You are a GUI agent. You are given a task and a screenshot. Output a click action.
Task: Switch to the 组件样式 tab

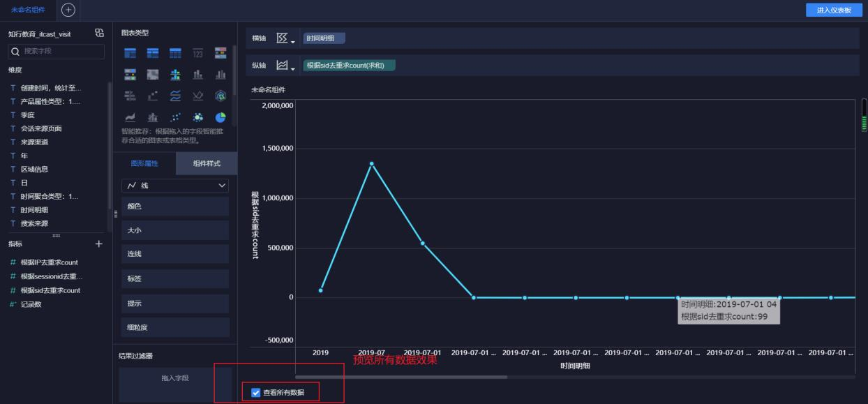pyautogui.click(x=207, y=163)
